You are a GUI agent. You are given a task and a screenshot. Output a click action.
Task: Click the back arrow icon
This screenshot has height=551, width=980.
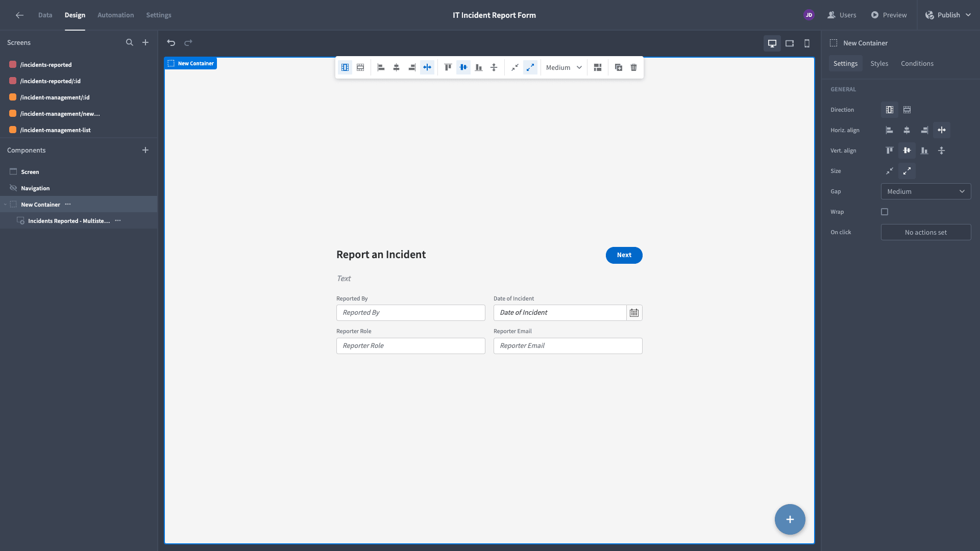coord(19,15)
